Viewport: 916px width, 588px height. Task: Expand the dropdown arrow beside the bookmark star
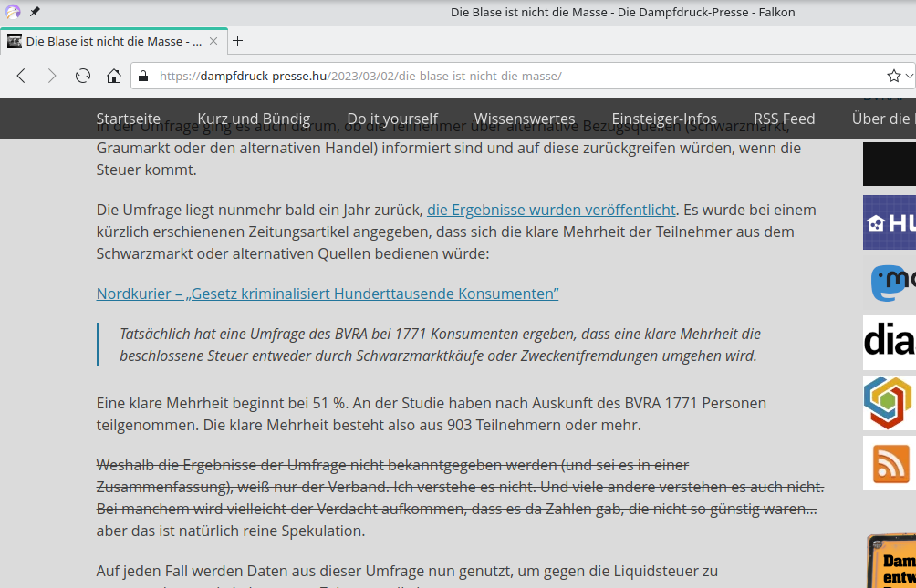[x=910, y=76]
